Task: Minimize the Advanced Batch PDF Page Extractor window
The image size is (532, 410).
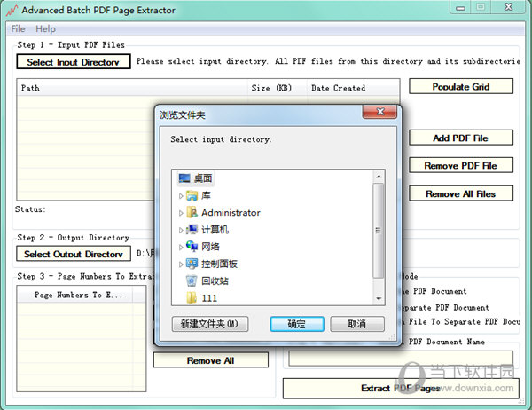Action: (460, 7)
